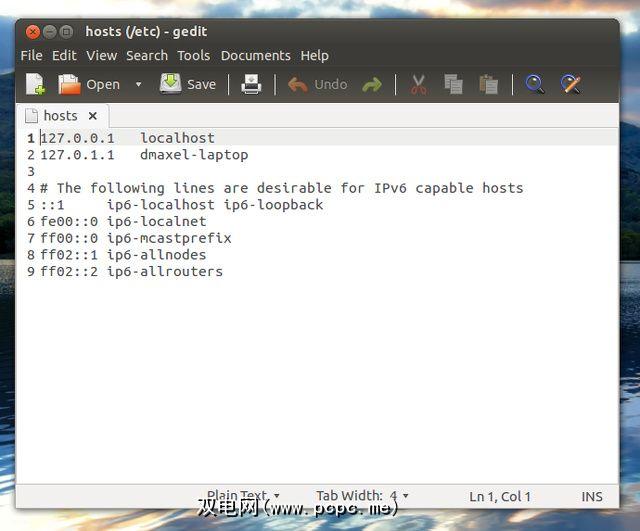Copy selection using the copy icon

tap(453, 84)
